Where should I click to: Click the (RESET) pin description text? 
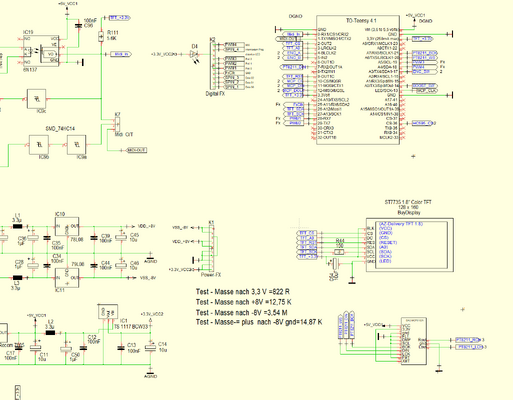[x=388, y=243]
